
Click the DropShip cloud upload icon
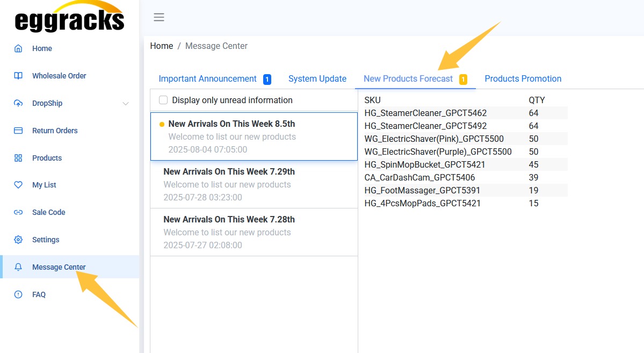pos(18,103)
